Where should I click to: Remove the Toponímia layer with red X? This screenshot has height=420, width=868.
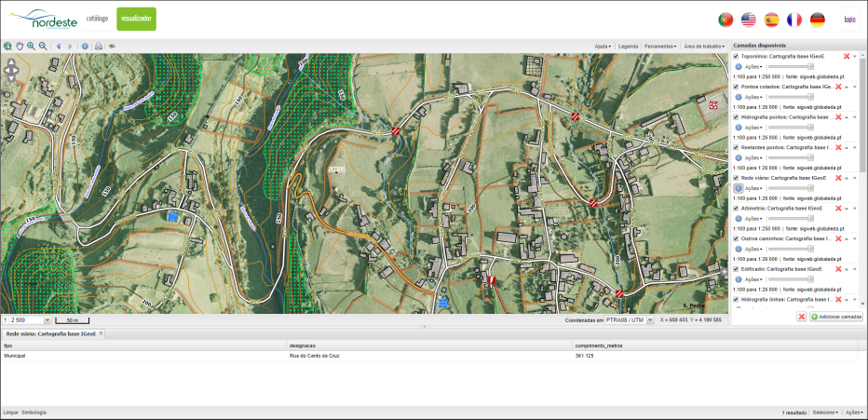(846, 57)
